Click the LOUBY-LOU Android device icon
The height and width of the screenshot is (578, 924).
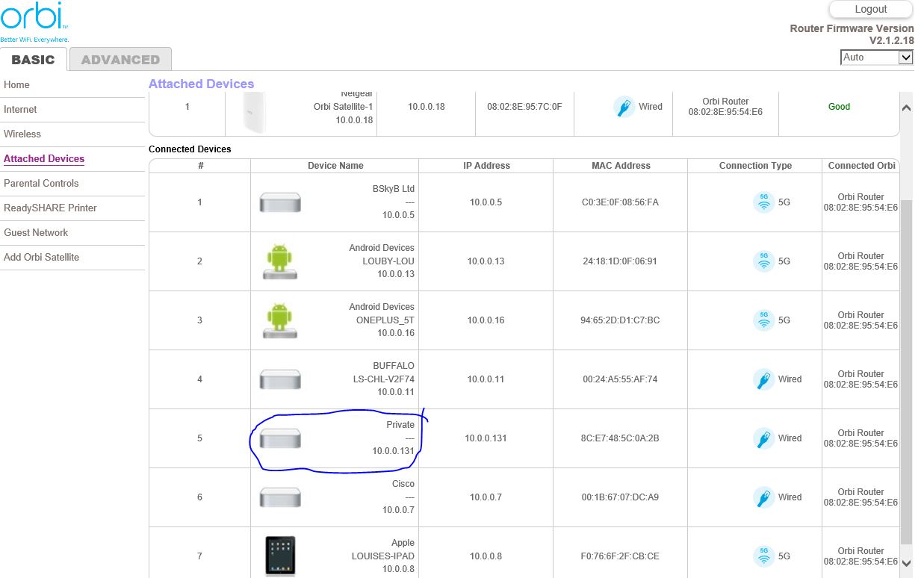pos(280,261)
